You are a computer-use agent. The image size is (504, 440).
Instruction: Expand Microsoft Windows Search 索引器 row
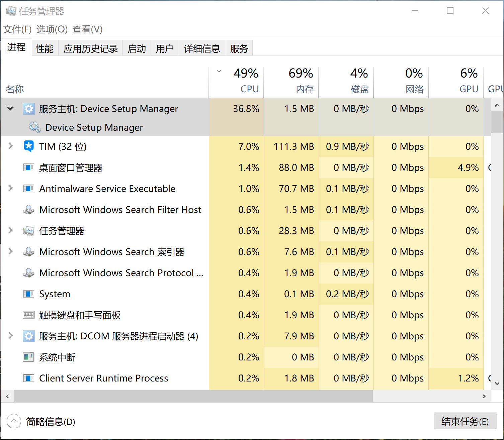coord(11,251)
